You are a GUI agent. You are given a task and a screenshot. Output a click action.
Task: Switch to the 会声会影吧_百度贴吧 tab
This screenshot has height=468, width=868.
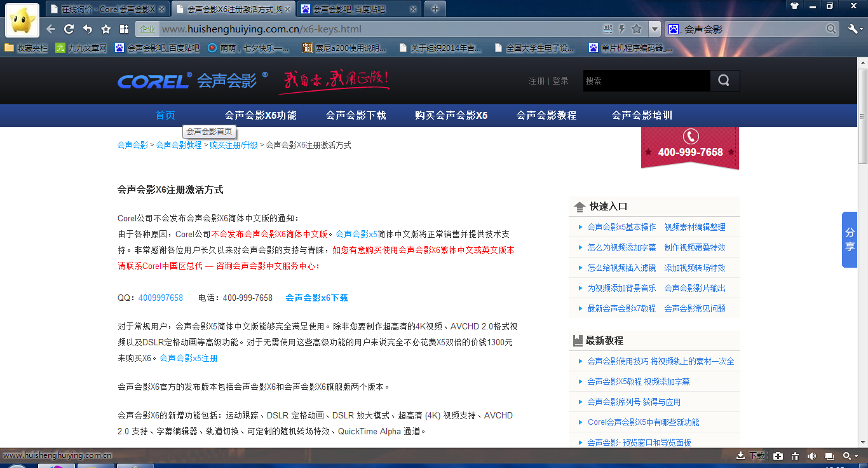(359, 9)
